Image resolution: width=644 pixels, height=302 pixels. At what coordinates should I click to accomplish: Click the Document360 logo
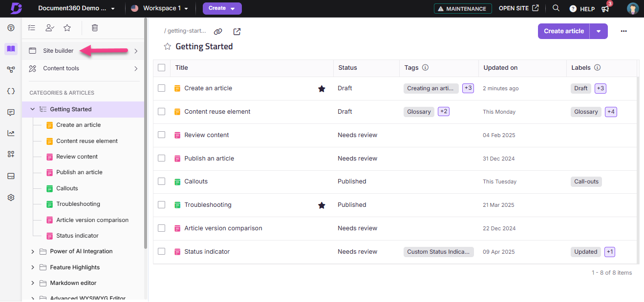click(16, 8)
